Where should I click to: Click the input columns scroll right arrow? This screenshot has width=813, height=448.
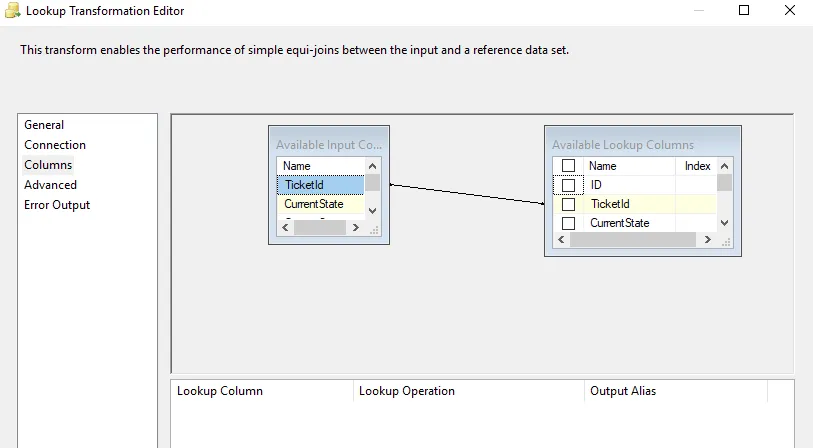[x=356, y=228]
